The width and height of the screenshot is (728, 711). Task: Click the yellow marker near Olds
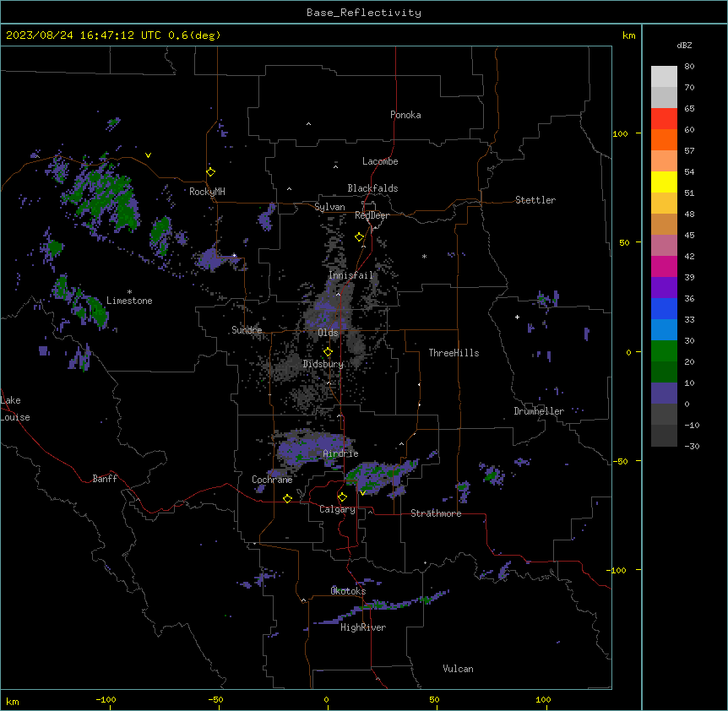(328, 352)
